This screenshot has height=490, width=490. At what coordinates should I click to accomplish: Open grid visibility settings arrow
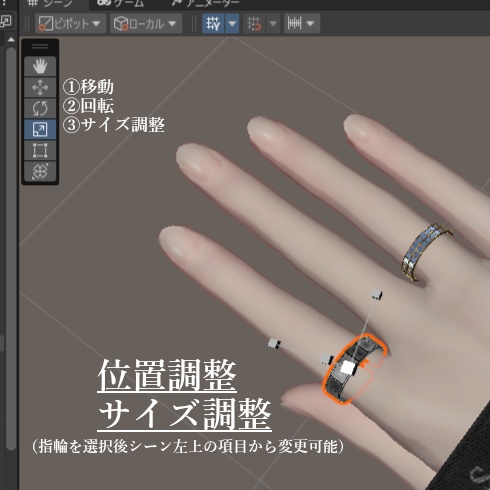coord(232,24)
